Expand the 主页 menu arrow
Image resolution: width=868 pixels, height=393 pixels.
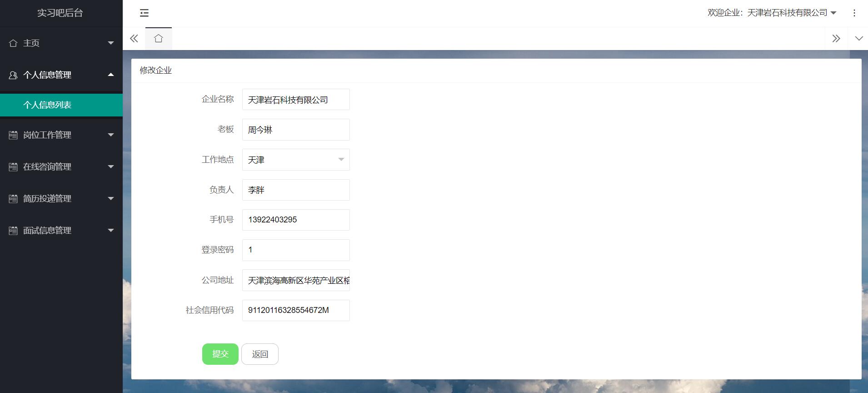click(111, 43)
